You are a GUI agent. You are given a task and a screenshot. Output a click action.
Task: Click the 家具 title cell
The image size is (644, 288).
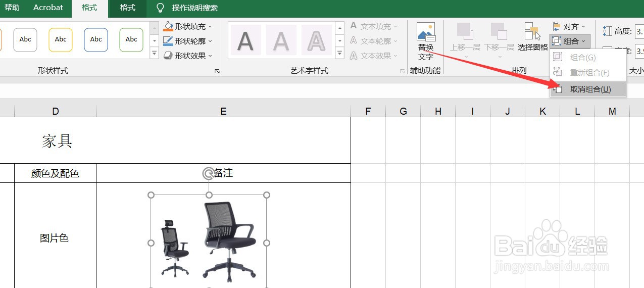pyautogui.click(x=57, y=141)
